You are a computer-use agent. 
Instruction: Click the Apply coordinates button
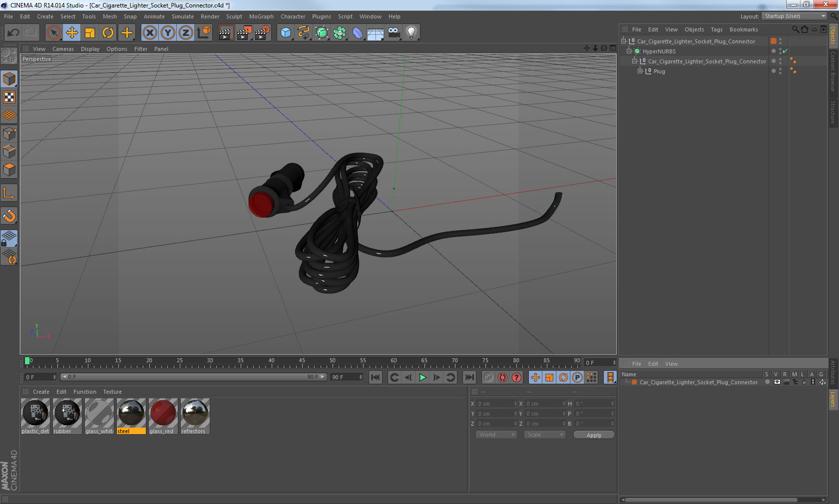point(594,435)
